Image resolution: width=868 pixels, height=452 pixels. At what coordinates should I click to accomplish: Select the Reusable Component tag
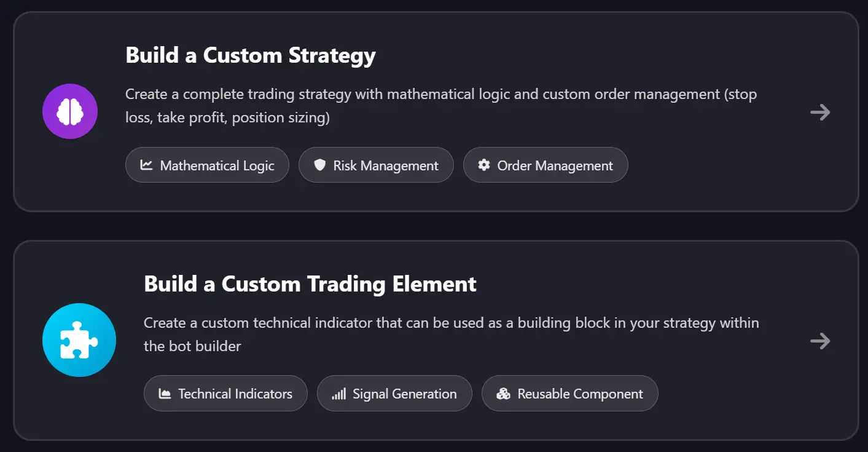pyautogui.click(x=569, y=394)
